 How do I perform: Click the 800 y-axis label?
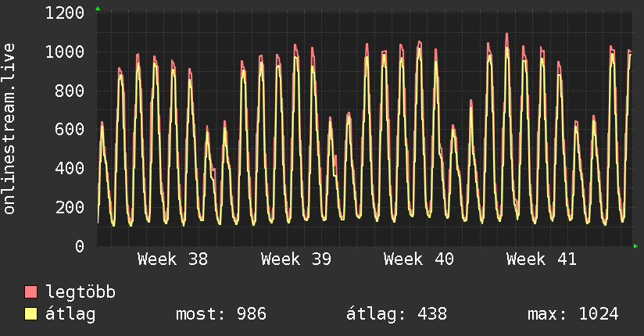coord(70,91)
